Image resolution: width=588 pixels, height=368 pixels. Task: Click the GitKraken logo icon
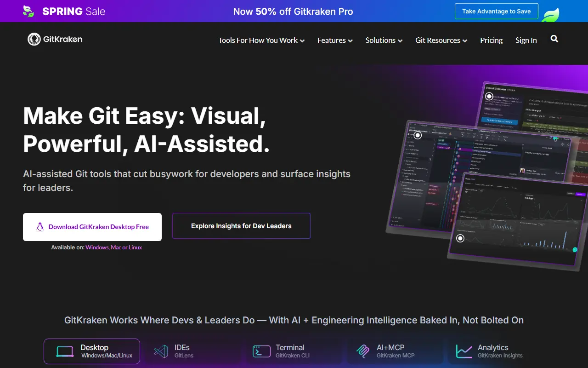pyautogui.click(x=34, y=40)
